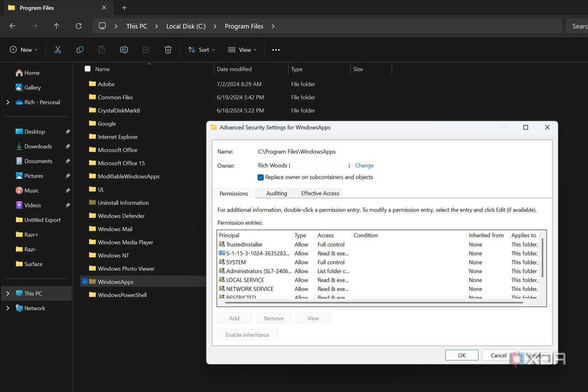Switch to the Auditing tab
Screen dimensions: 588x392
click(276, 193)
